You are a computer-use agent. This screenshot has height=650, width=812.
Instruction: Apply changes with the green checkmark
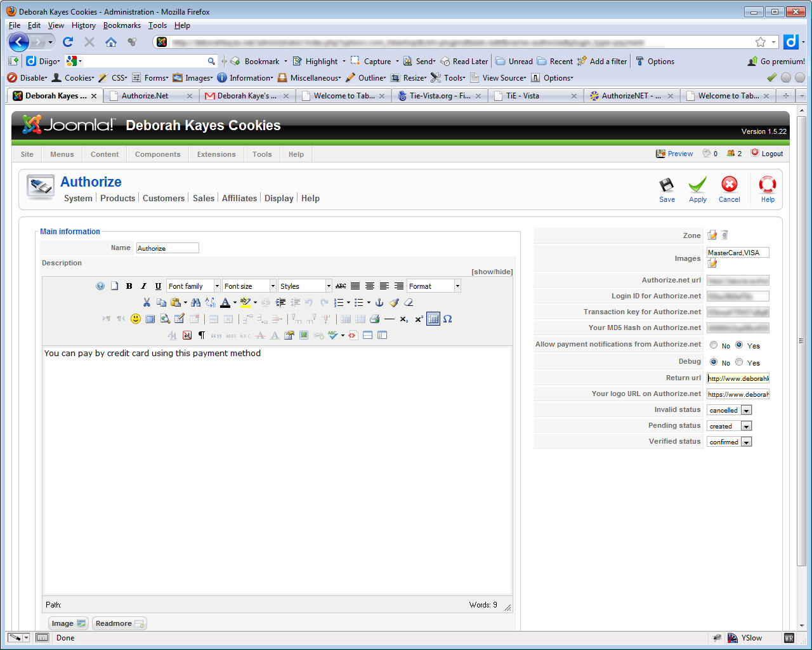click(698, 189)
